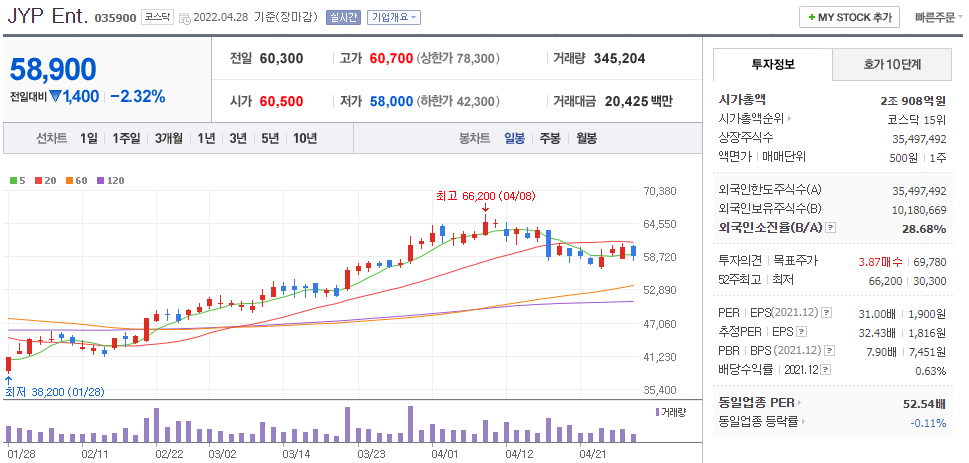
Task: Click the orange 60-day moving average legend marker
Action: click(69, 181)
